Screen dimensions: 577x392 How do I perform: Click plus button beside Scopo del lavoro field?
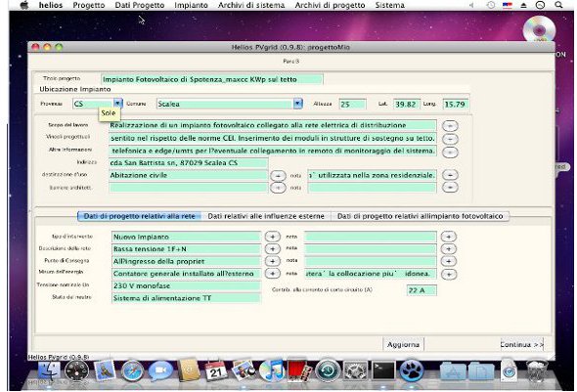coord(450,126)
